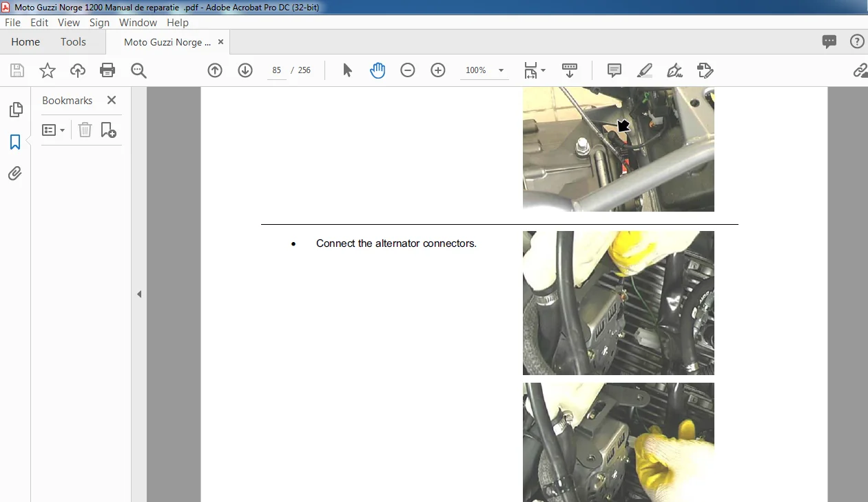This screenshot has width=868, height=502.
Task: Zoom out with the minus button
Action: coord(408,70)
